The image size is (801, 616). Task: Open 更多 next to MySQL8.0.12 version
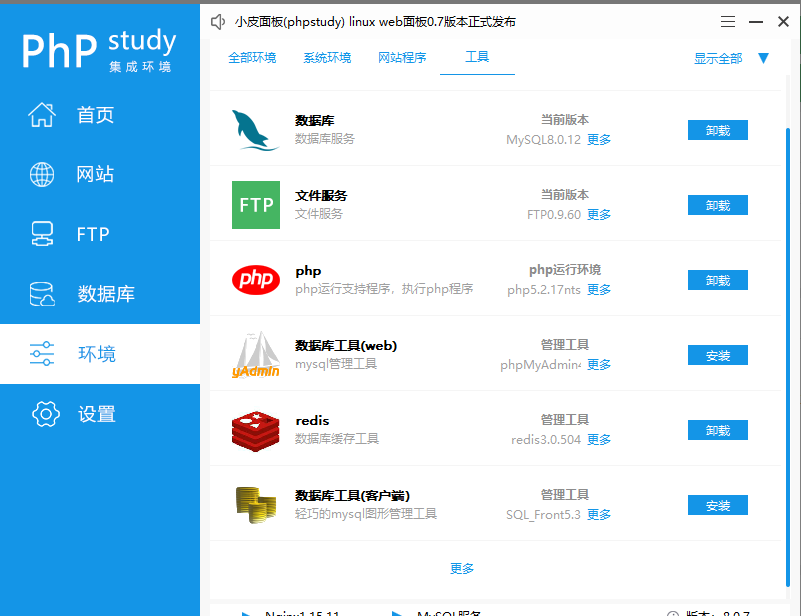tap(598, 139)
